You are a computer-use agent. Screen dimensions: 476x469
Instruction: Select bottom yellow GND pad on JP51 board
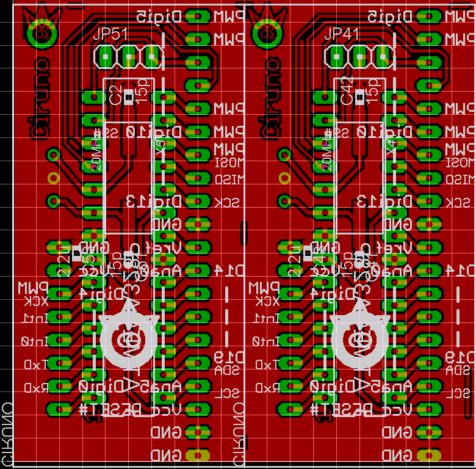tap(198, 456)
